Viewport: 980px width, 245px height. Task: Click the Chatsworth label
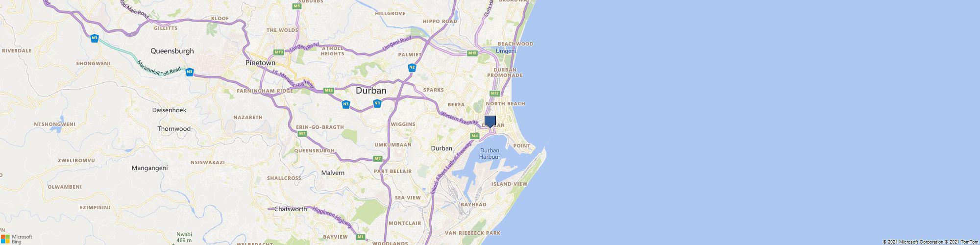click(291, 209)
